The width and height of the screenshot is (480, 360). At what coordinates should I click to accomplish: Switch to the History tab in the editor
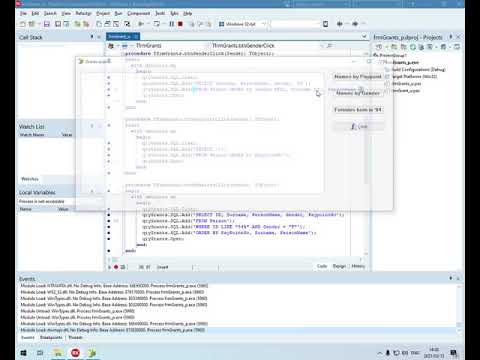(358, 266)
